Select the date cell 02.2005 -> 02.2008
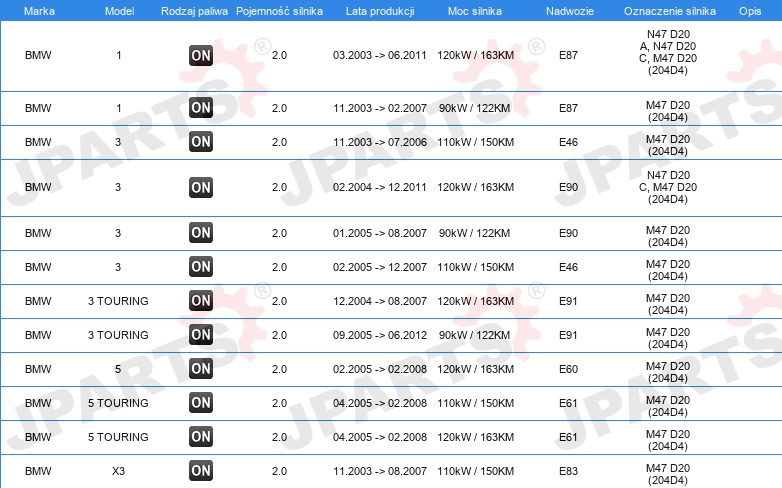This screenshot has width=782, height=488. pyautogui.click(x=380, y=369)
